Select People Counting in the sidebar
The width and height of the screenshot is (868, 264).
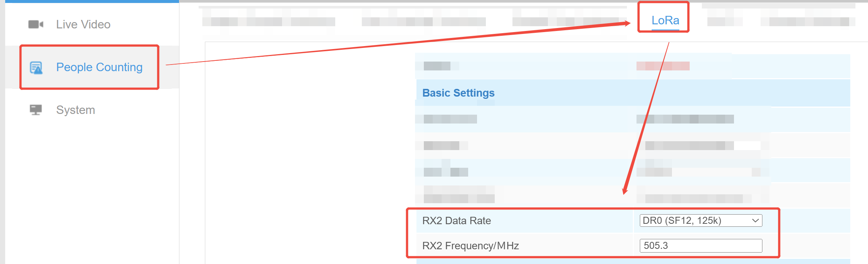[99, 67]
